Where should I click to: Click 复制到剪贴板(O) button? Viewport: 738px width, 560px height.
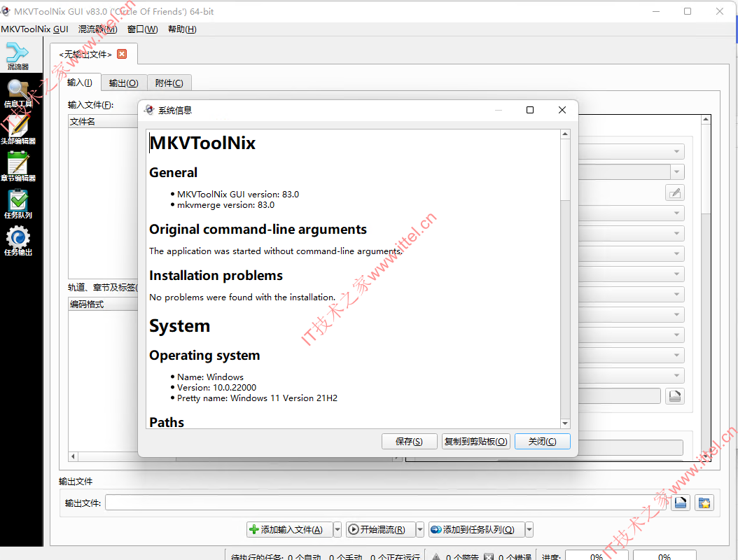(476, 442)
